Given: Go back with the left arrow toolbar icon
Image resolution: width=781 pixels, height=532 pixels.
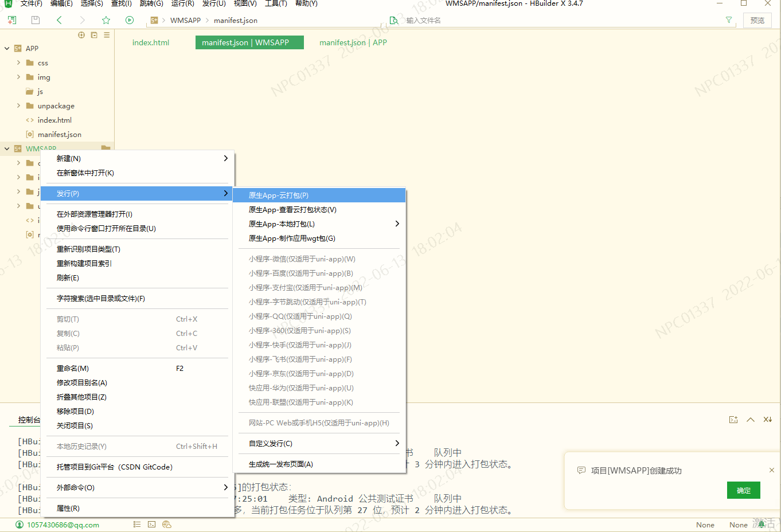Looking at the screenshot, I should [59, 20].
